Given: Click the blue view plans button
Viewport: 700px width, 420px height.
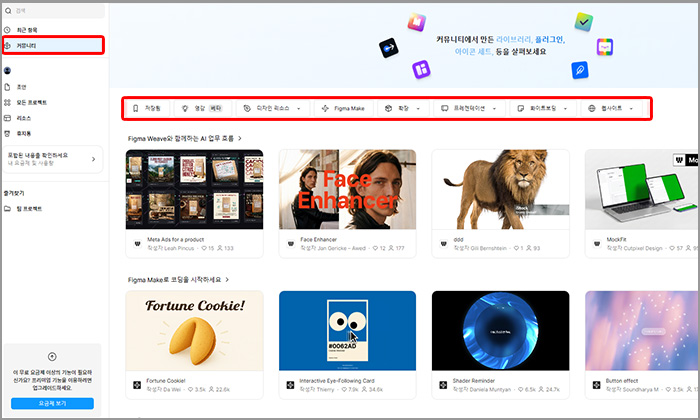Looking at the screenshot, I should [52, 403].
